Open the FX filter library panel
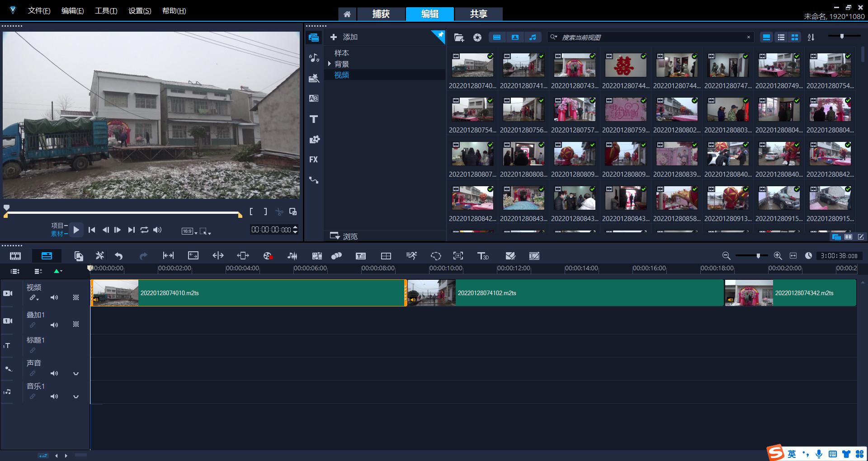 314,160
